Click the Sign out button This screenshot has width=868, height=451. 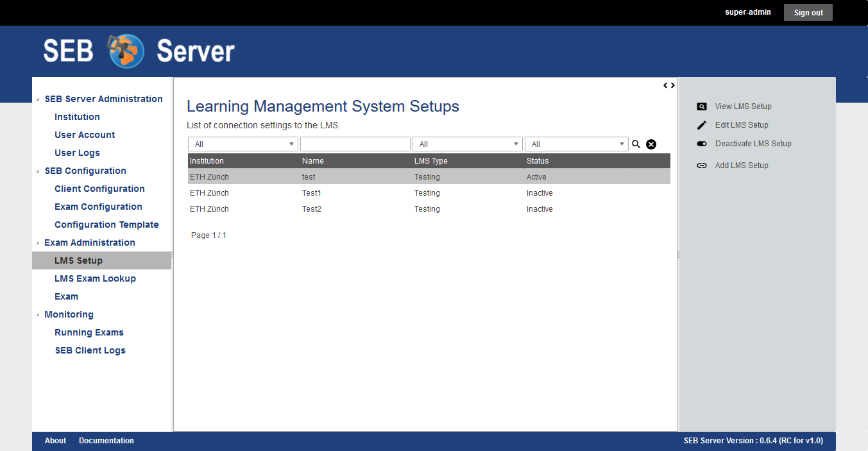coord(808,13)
